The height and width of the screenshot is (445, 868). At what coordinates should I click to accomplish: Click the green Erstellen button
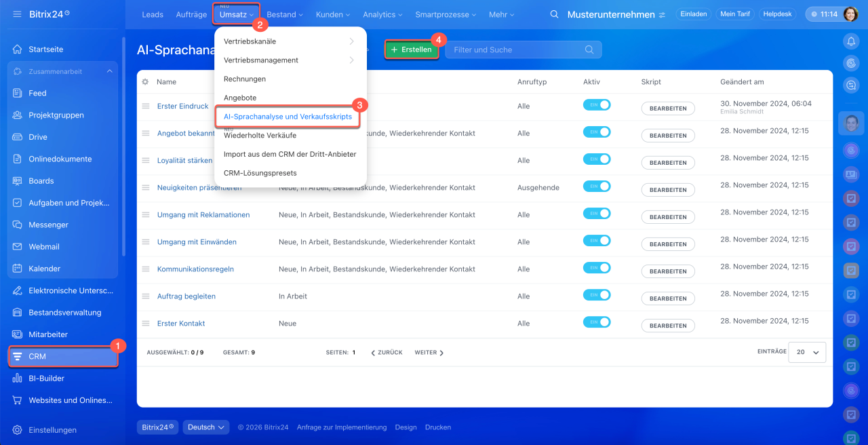pos(412,50)
